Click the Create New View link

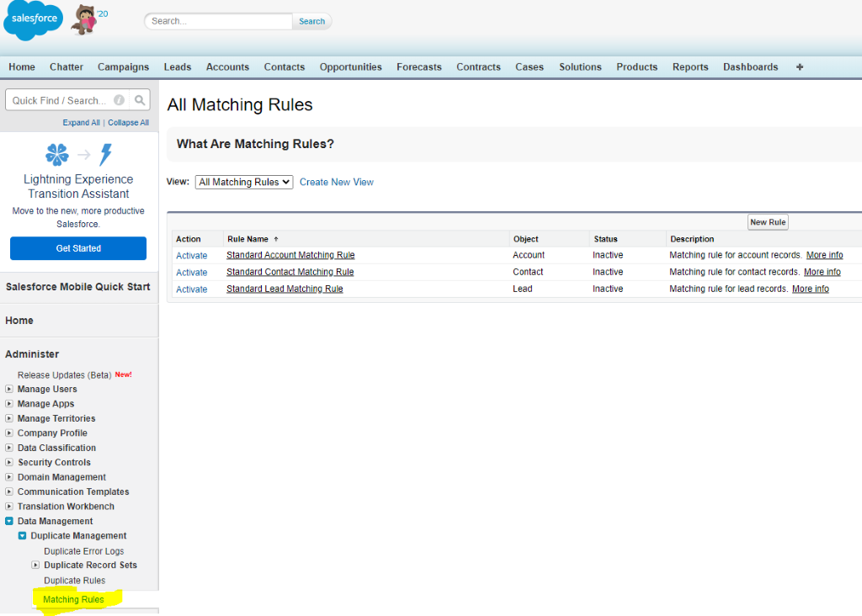tap(337, 182)
